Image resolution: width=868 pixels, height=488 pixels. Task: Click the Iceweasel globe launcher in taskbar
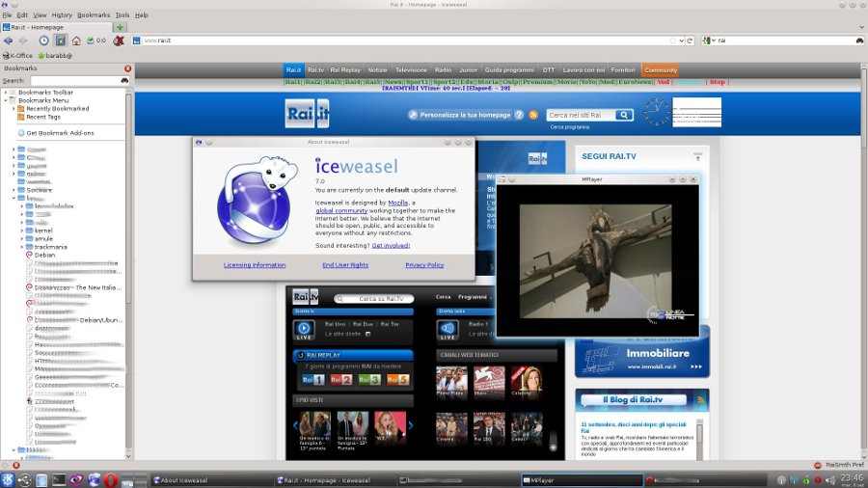click(94, 479)
